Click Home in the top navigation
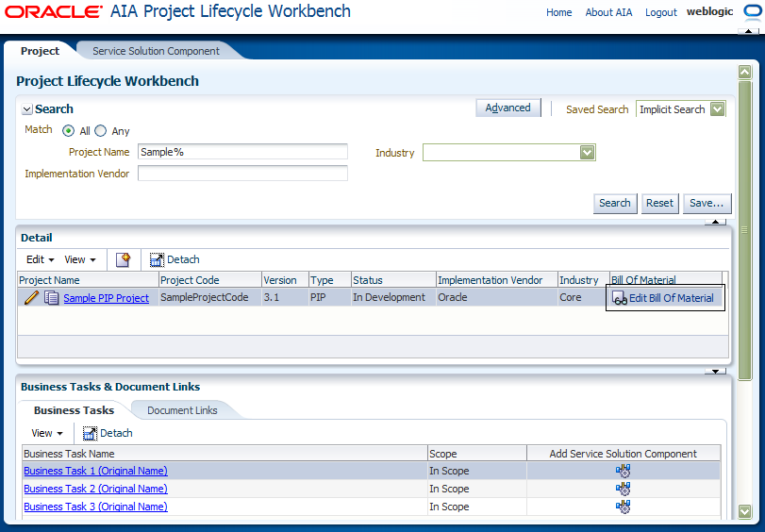The height and width of the screenshot is (532, 765). pos(559,12)
